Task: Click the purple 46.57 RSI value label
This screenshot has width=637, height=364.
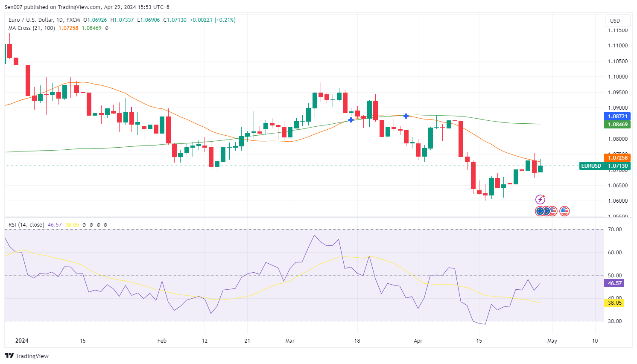Action: [x=615, y=283]
